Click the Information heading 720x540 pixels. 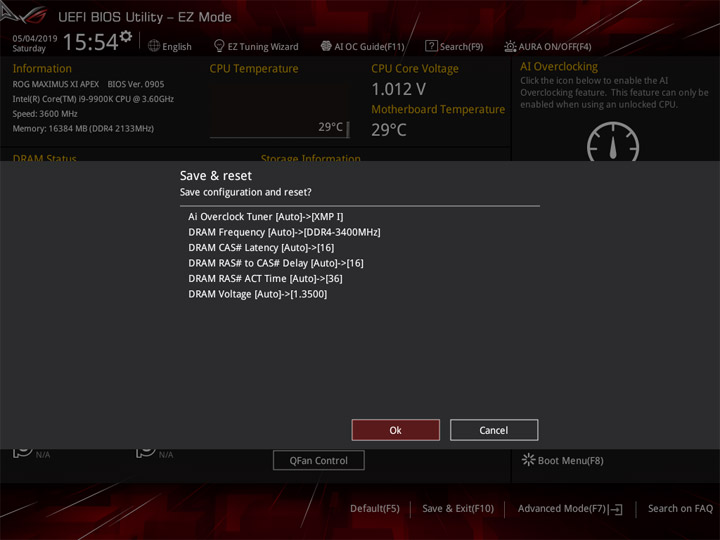pos(42,68)
